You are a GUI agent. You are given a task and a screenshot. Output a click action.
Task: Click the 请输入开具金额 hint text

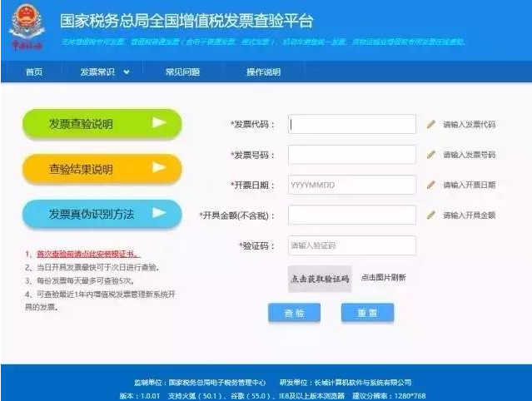pyautogui.click(x=470, y=215)
